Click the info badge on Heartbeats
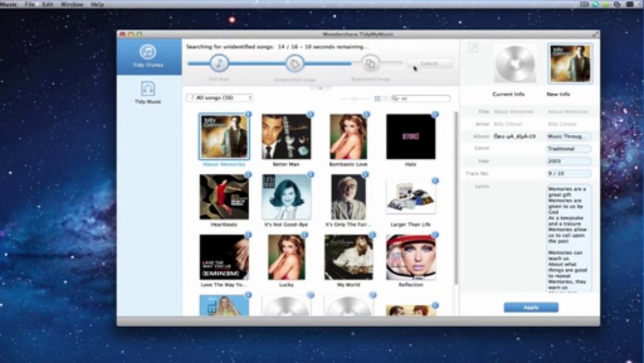644x363 pixels. [x=248, y=174]
